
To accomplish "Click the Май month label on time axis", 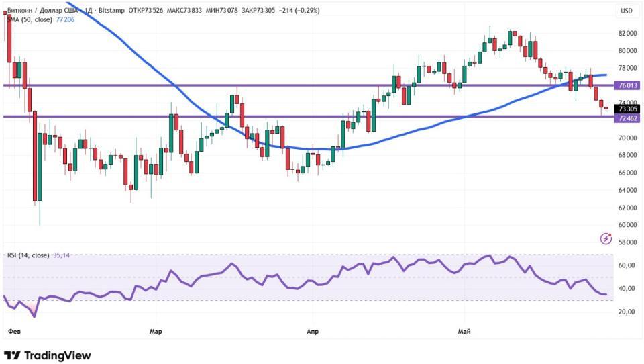I will pos(464,332).
